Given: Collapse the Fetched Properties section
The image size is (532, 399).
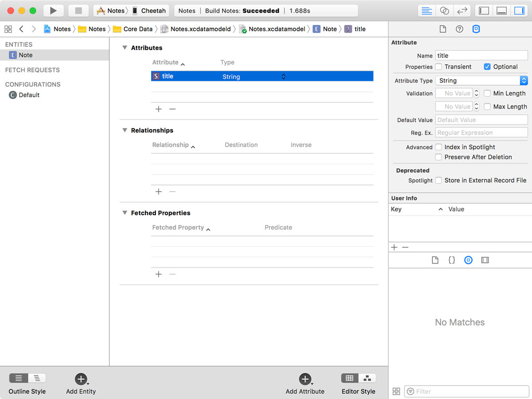Looking at the screenshot, I should (124, 213).
